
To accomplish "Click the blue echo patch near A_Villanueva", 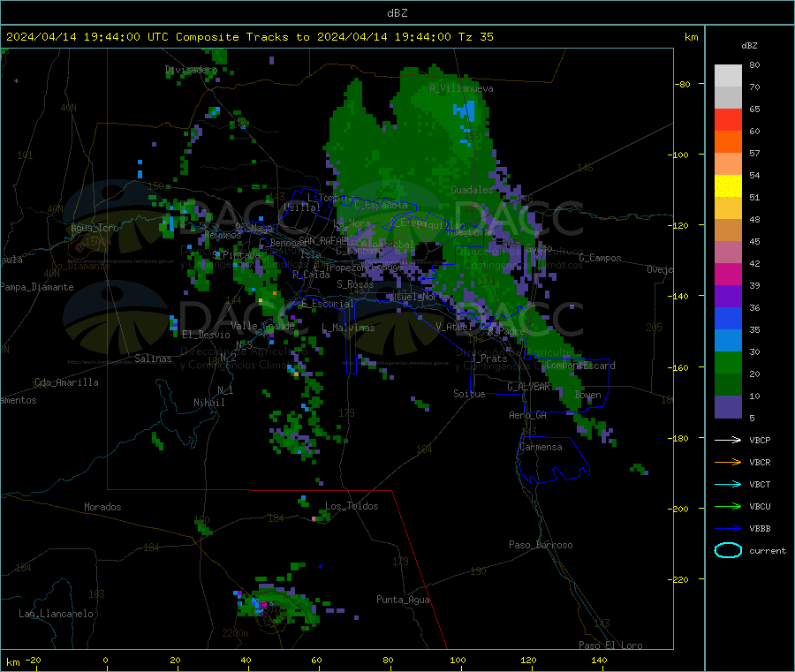I will (466, 111).
